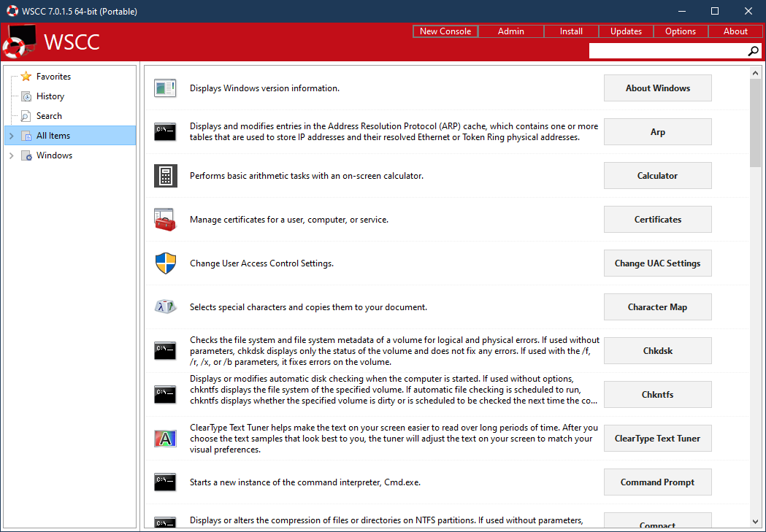This screenshot has height=532, width=766.
Task: Click "Performs basic arithmetic tasks" description
Action: 306,176
